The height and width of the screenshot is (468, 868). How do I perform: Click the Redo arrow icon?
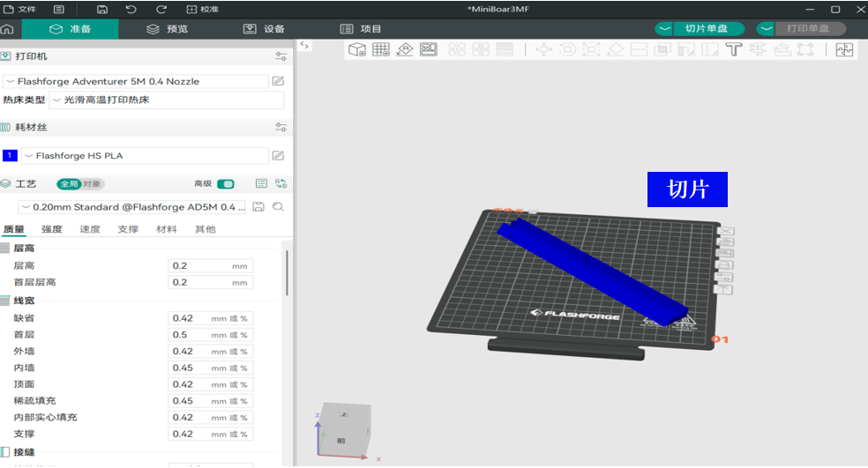tap(161, 10)
